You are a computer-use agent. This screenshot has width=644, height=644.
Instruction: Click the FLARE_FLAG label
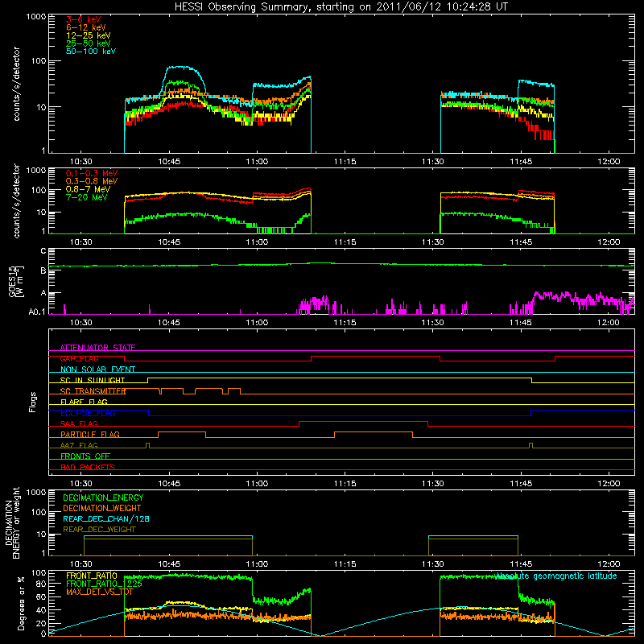[84, 402]
